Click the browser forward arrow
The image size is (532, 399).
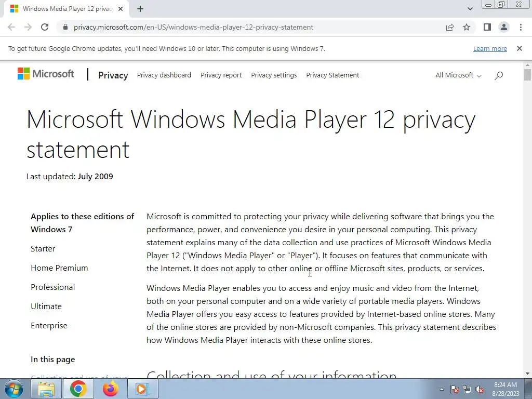tap(28, 27)
